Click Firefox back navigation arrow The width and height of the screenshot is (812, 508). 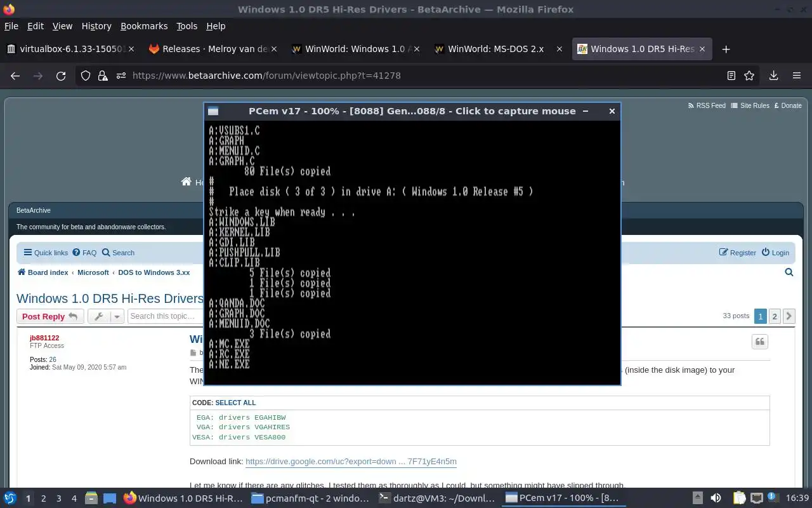coord(15,76)
